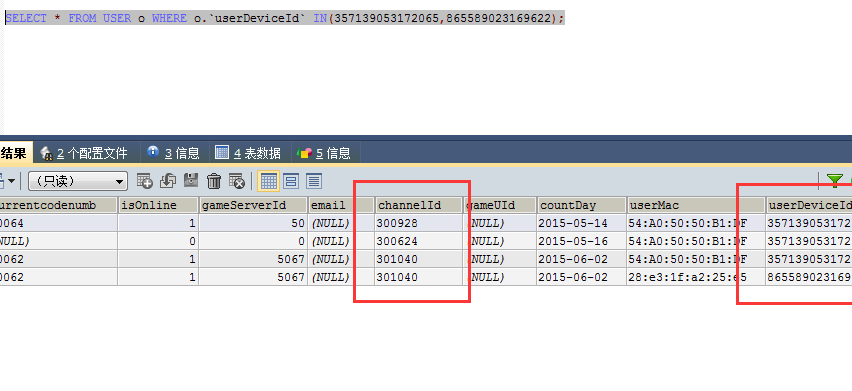The image size is (852, 391).
Task: Select email (NULL) cell in 2015-05-16 row
Action: [341, 241]
